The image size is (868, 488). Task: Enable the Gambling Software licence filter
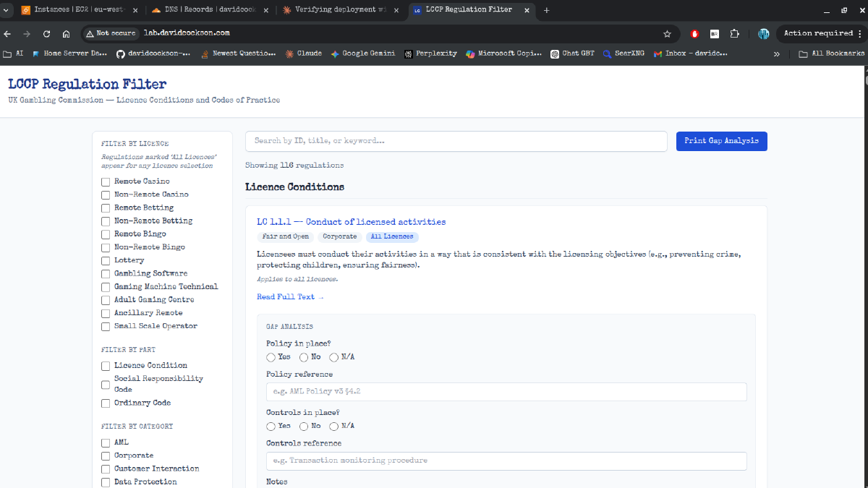coord(106,274)
